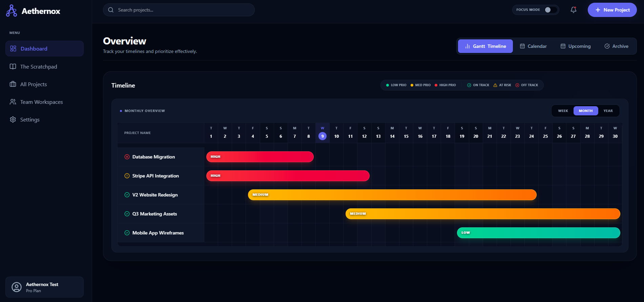This screenshot has height=302, width=644.
Task: Create a New Project
Action: (x=612, y=10)
